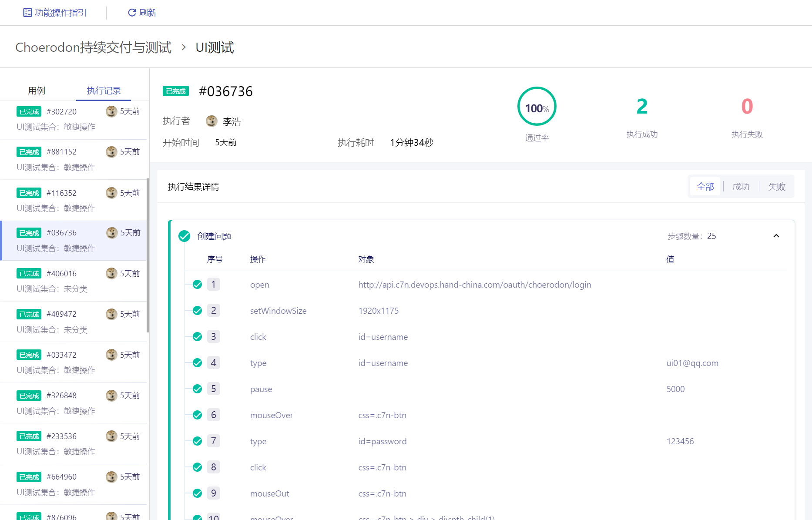This screenshot has height=520, width=812.
Task: Filter results by 全部
Action: 705,187
